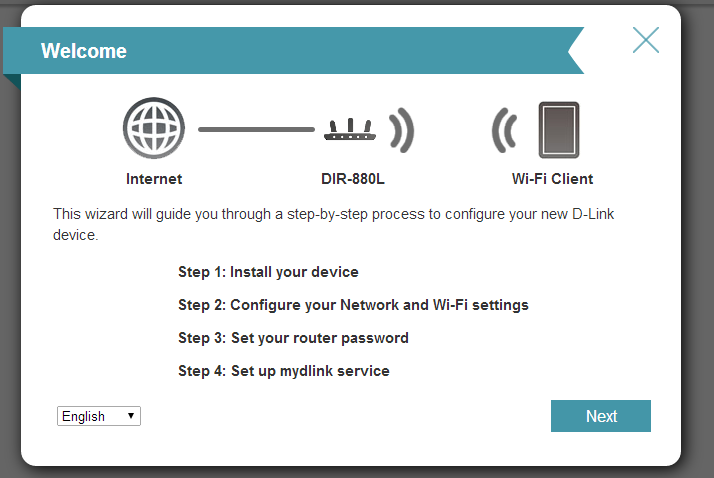
Task: Select the Wi-Fi Client label text
Action: coord(552,179)
